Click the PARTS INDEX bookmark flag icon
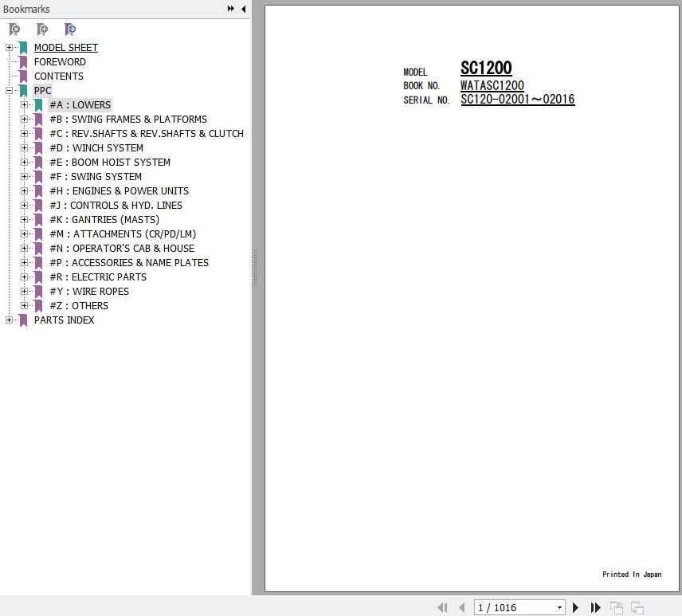 pyautogui.click(x=23, y=320)
